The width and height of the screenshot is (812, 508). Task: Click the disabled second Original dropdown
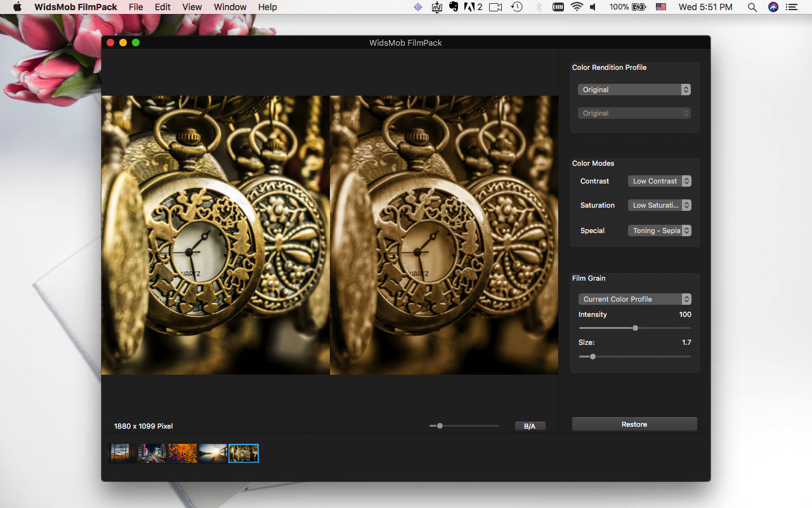pyautogui.click(x=634, y=113)
